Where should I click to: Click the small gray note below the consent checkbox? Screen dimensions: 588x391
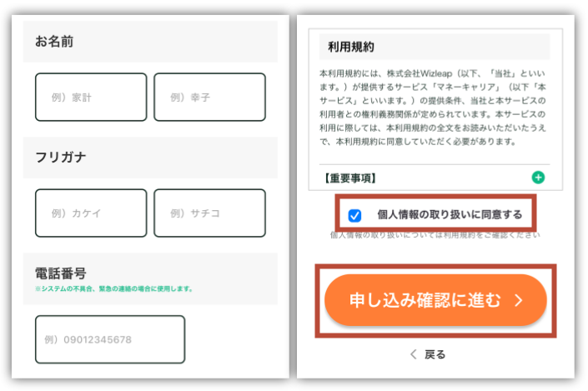tap(434, 235)
